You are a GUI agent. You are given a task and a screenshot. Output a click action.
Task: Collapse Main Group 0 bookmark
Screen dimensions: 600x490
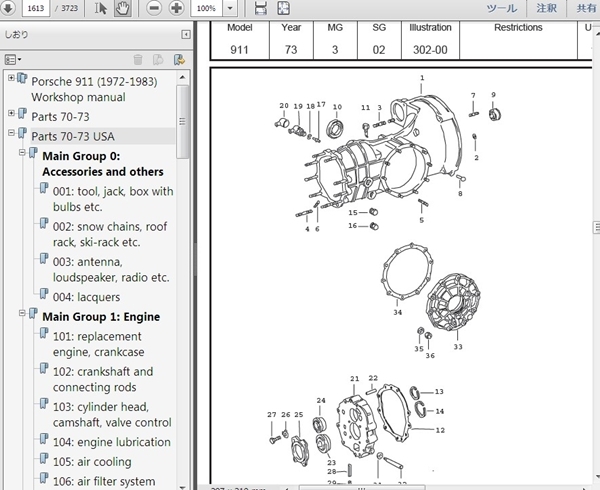pos(22,152)
